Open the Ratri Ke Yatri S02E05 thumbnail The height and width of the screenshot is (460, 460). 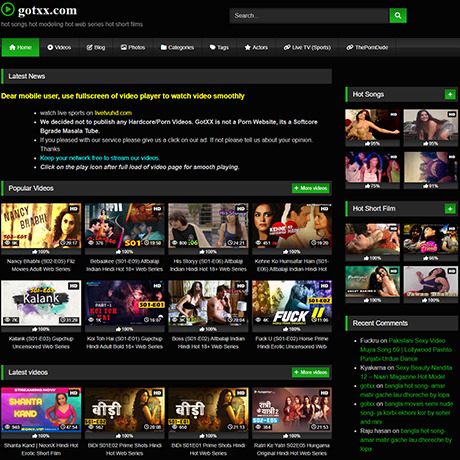tap(292, 410)
